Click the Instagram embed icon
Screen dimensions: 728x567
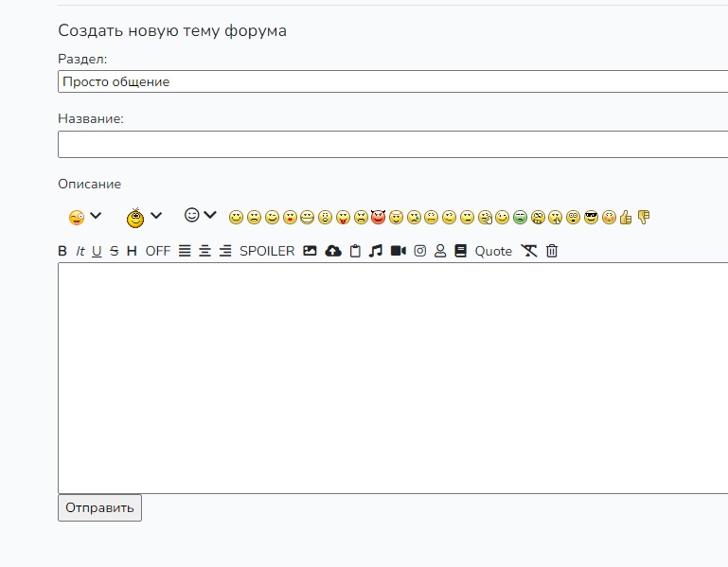click(420, 251)
